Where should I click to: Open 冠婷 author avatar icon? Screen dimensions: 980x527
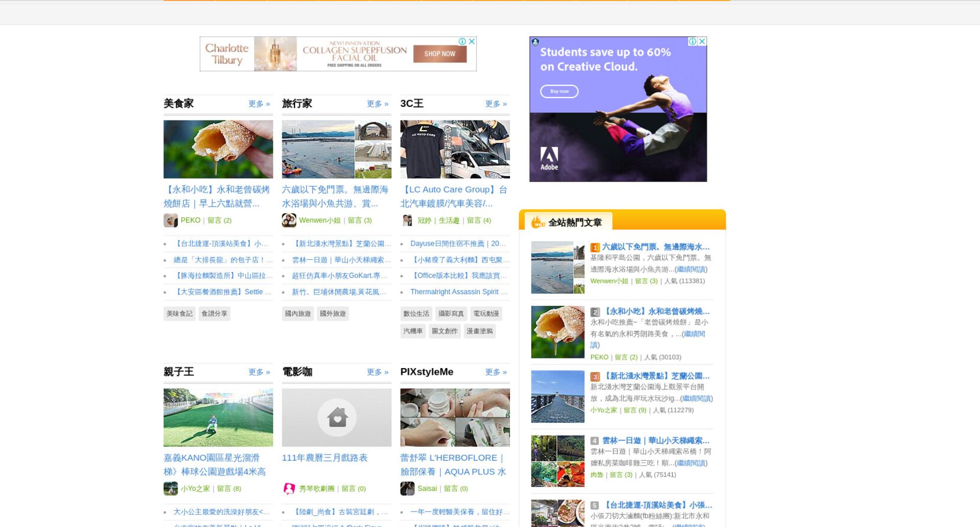[407, 221]
